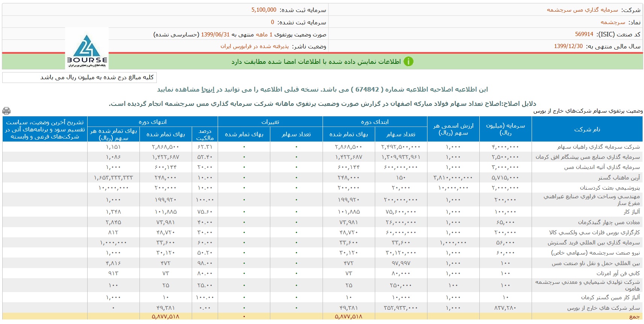Click the printer icon above the table

(x=6, y=111)
